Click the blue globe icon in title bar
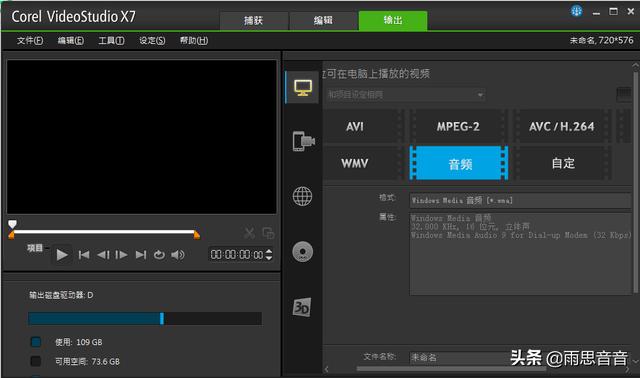 (x=576, y=11)
